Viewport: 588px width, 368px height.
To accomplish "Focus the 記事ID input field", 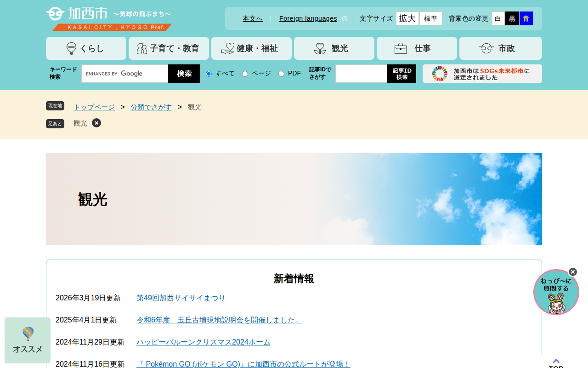I will 362,74.
